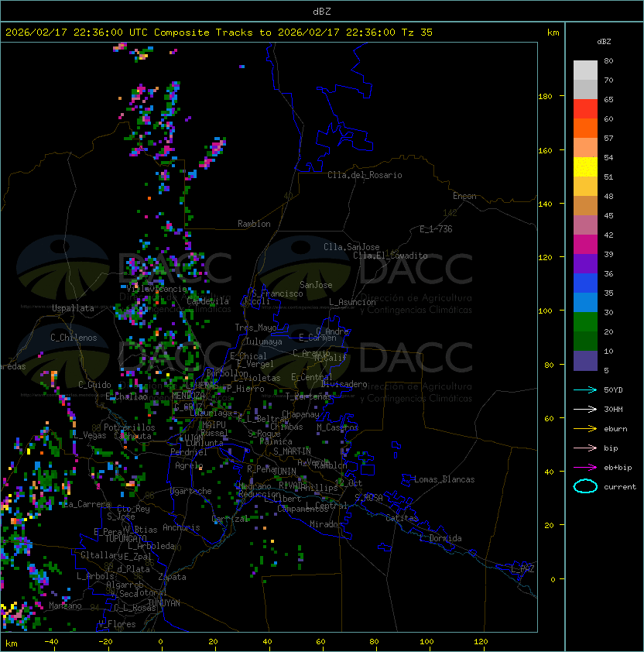Click the -40 km horizontal axis tick
The height and width of the screenshot is (652, 644).
pyautogui.click(x=51, y=642)
